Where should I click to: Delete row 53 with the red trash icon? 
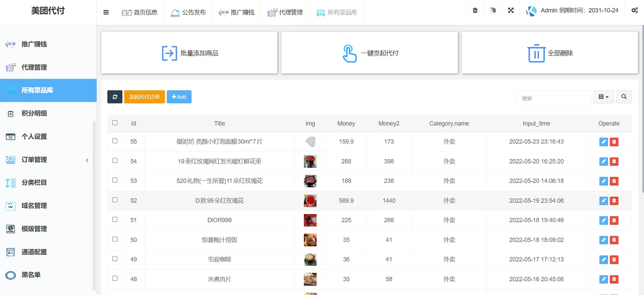(x=614, y=181)
